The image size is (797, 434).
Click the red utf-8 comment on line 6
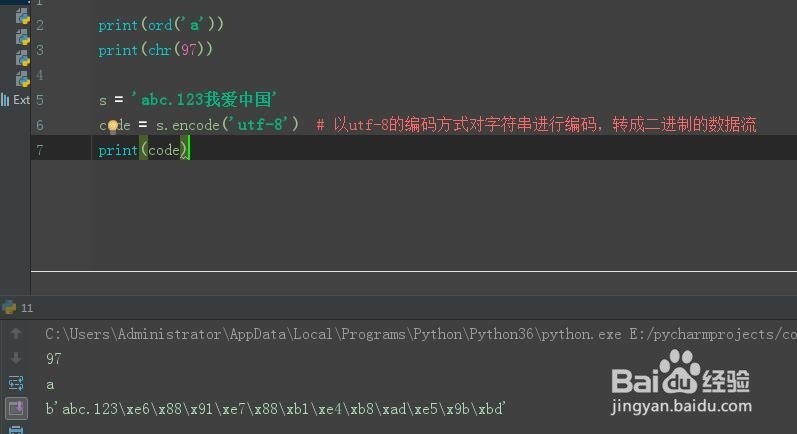coord(536,125)
